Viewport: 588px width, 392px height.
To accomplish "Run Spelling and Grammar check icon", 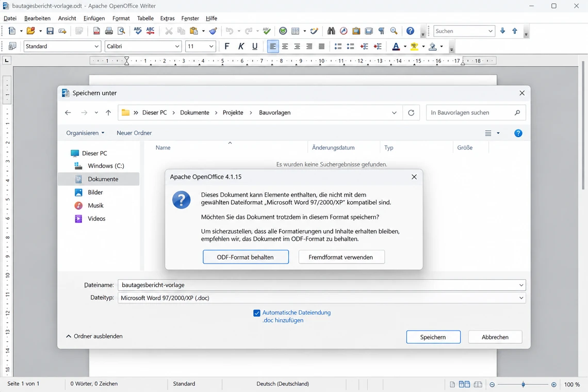I will [138, 31].
